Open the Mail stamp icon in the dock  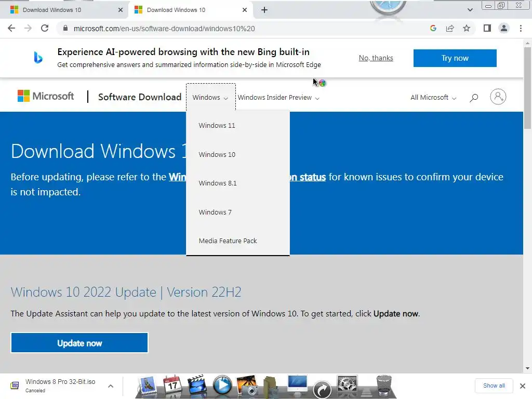pos(147,386)
